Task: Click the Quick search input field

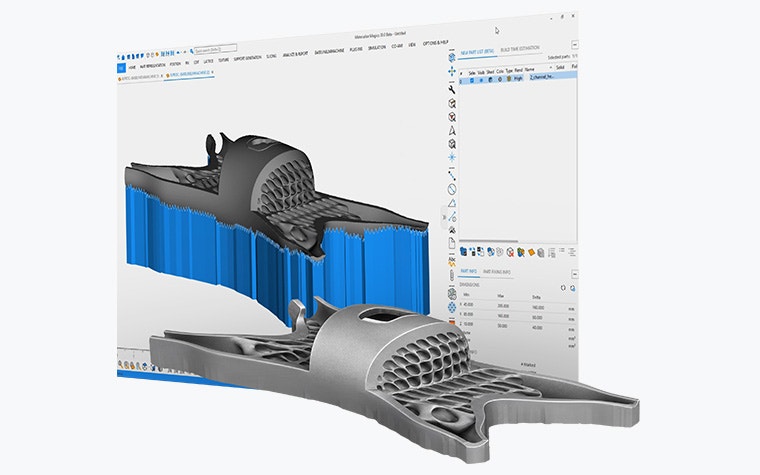Action: [215, 49]
